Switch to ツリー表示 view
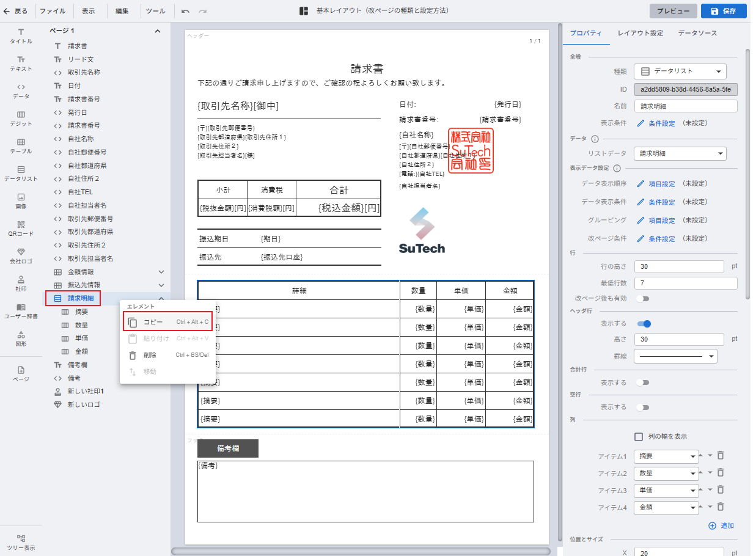 pos(21,541)
